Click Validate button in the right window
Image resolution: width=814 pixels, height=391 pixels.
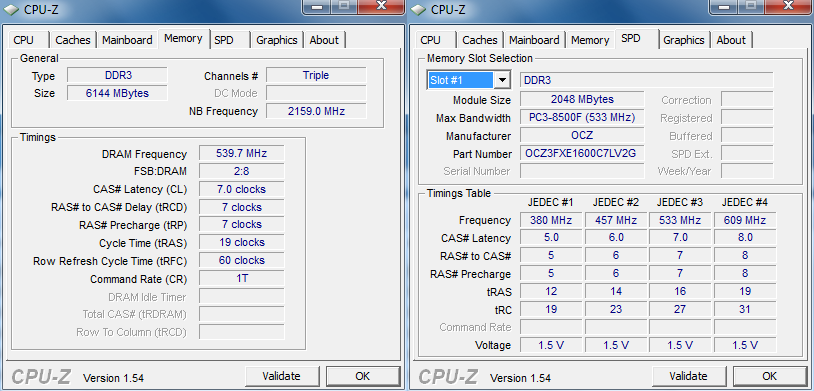[x=688, y=376]
